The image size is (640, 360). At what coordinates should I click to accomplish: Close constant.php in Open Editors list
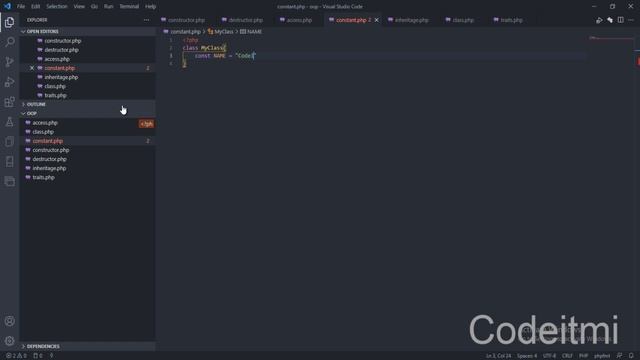pos(32,68)
